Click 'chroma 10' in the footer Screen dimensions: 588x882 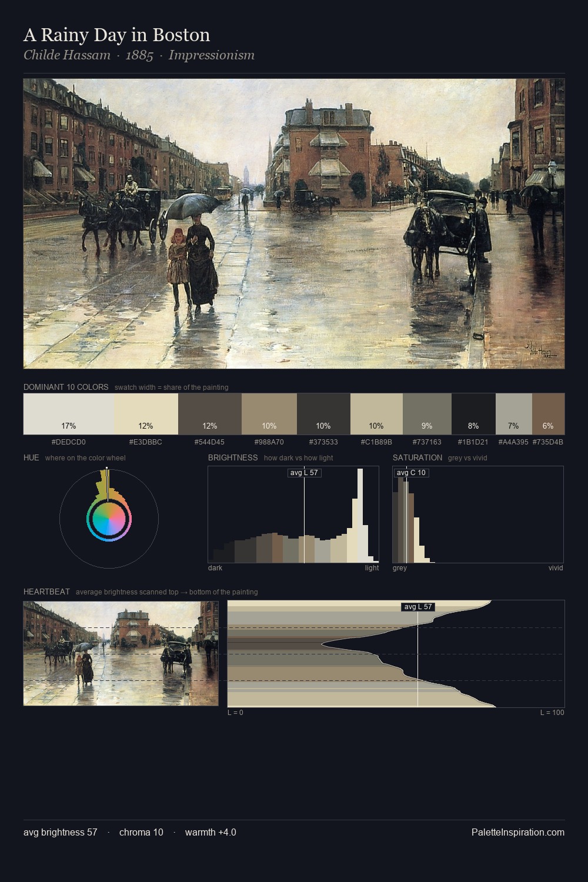coord(141,832)
